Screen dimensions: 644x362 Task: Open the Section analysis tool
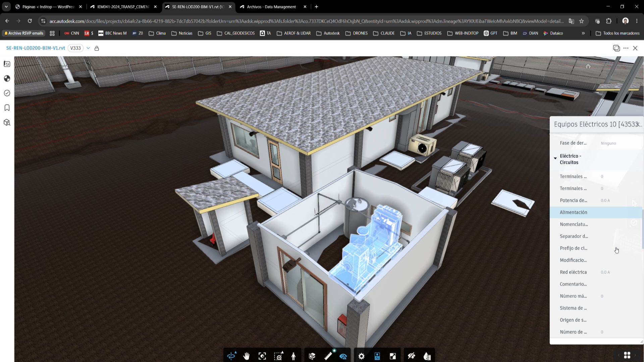(x=312, y=356)
